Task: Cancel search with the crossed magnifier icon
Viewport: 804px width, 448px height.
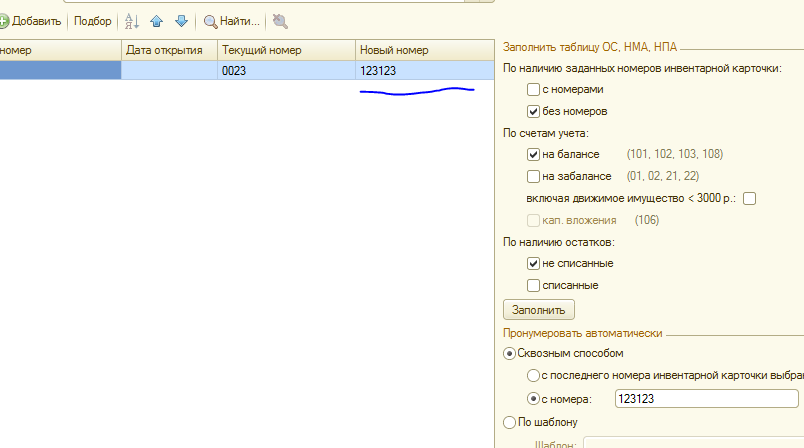Action: pyautogui.click(x=280, y=21)
